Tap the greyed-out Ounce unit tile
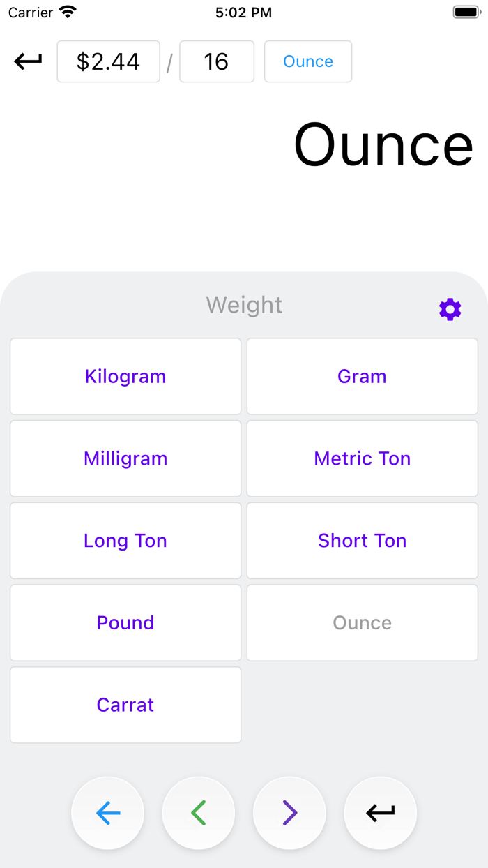The height and width of the screenshot is (868, 488). tap(362, 622)
